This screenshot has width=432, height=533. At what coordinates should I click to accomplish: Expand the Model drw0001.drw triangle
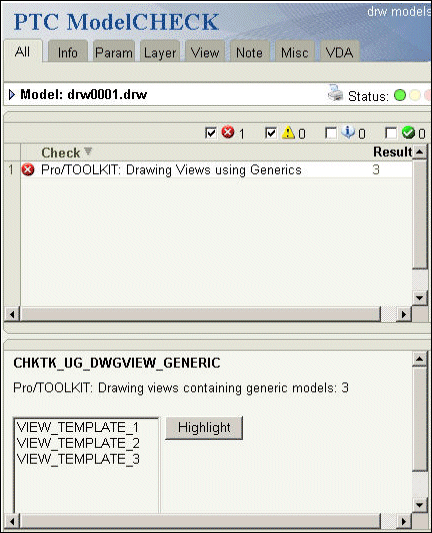(12, 94)
